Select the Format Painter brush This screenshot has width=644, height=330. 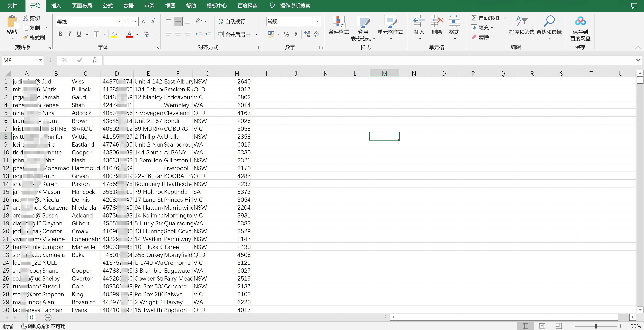point(25,37)
